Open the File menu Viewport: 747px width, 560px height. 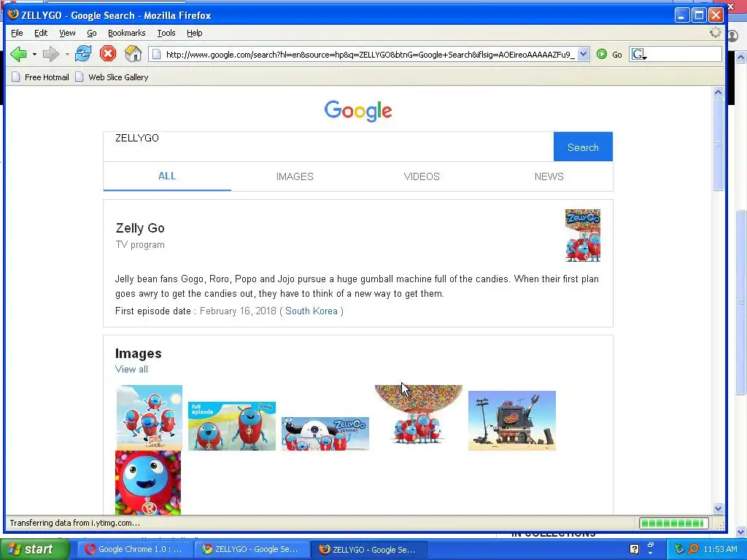(17, 33)
